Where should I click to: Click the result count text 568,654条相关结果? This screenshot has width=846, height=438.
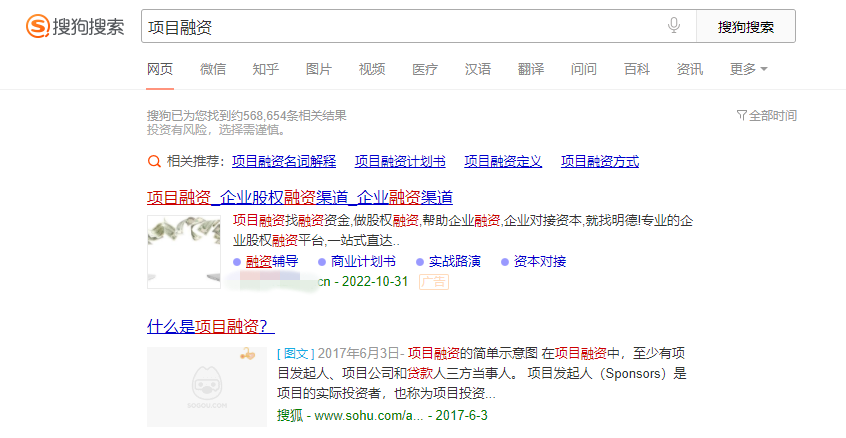295,115
